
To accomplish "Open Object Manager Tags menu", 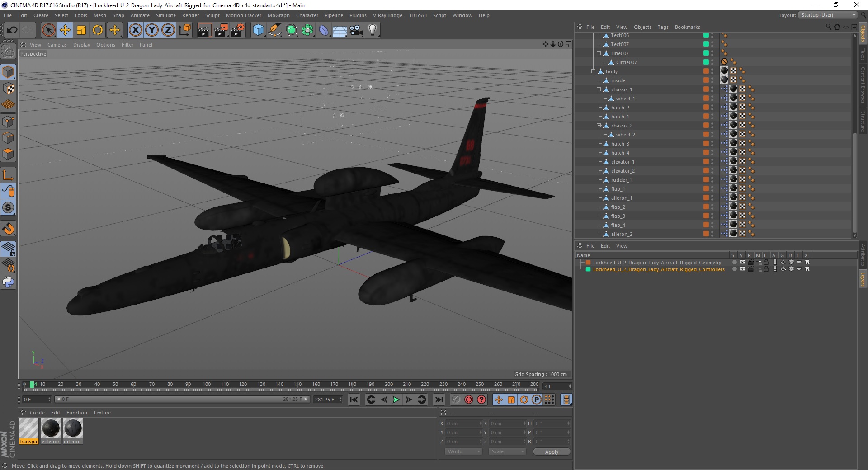I will (x=663, y=27).
